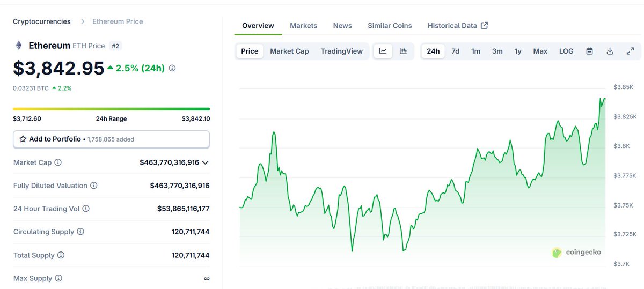Toggle the LOG scale option
The height and width of the screenshot is (289, 644).
566,51
